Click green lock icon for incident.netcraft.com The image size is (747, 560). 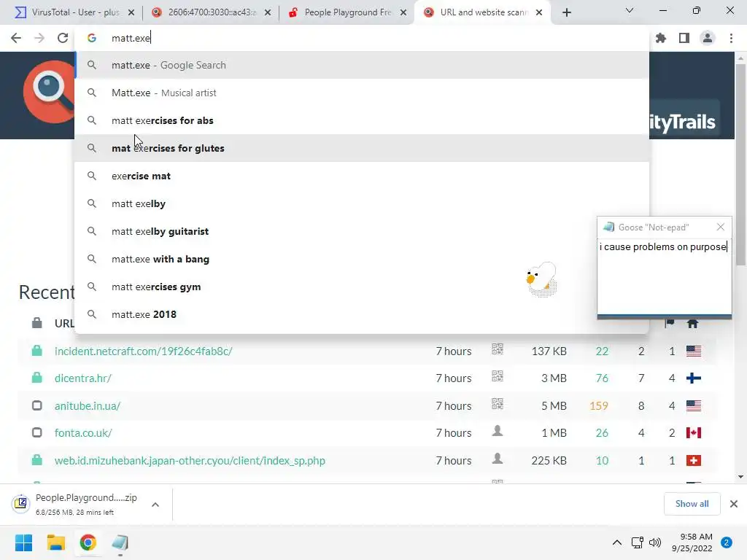coord(36,351)
